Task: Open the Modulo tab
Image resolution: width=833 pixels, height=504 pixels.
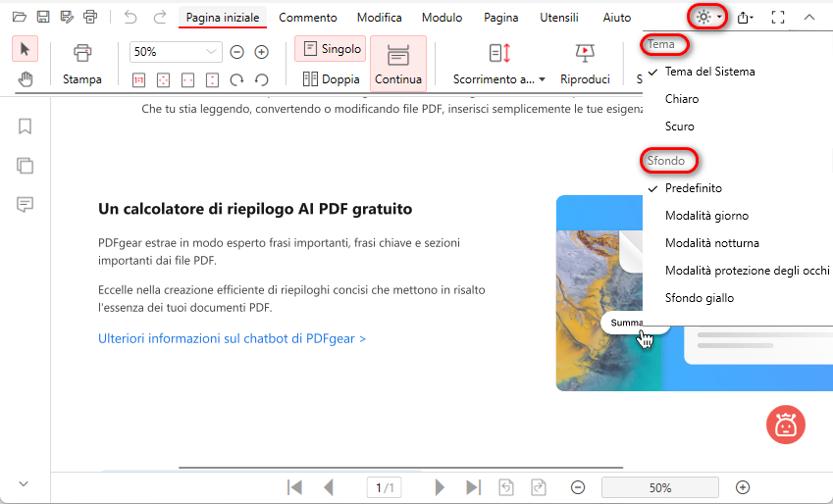Action: pos(442,18)
